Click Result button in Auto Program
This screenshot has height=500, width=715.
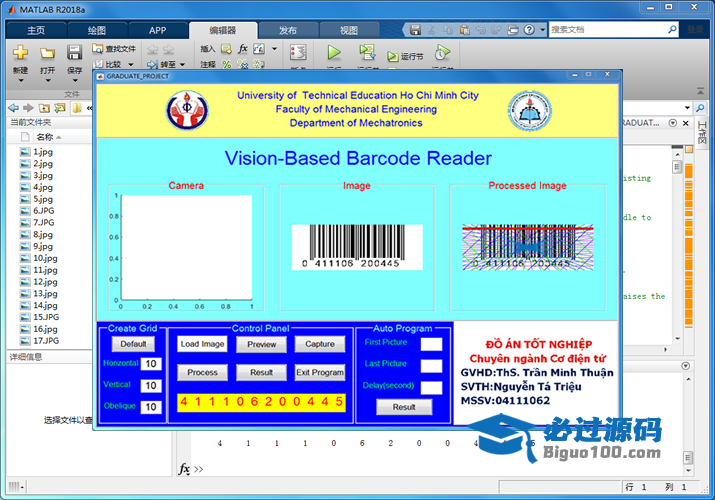[x=404, y=407]
